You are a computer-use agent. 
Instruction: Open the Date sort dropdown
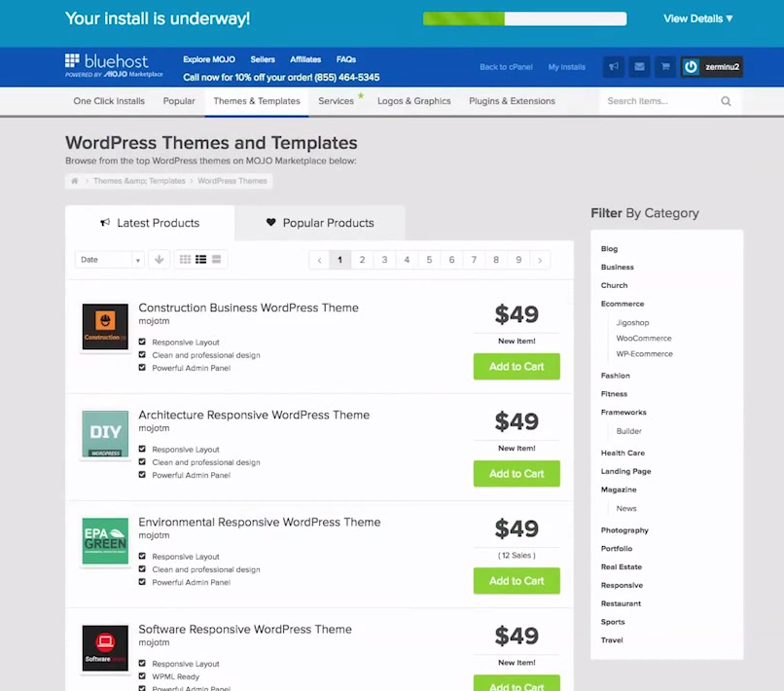(110, 260)
